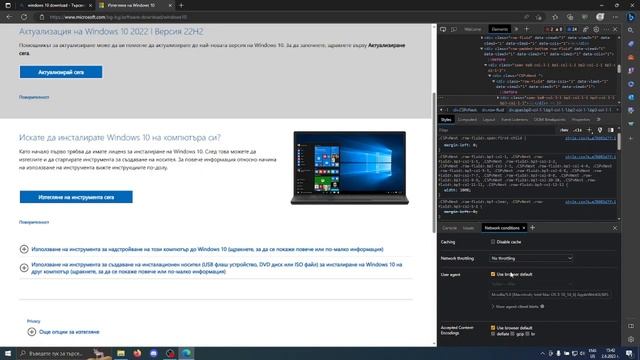Toggle :hov element state button
The width and height of the screenshot is (640, 360).
[564, 130]
